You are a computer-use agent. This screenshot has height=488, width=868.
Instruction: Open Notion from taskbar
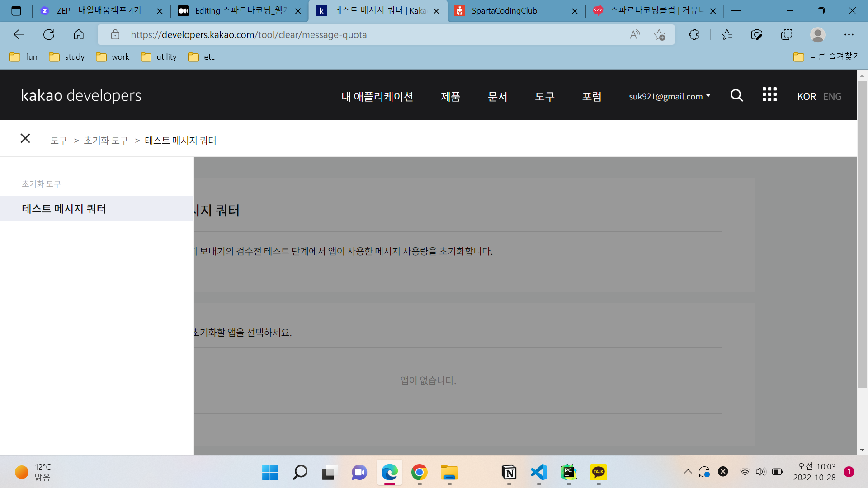509,473
